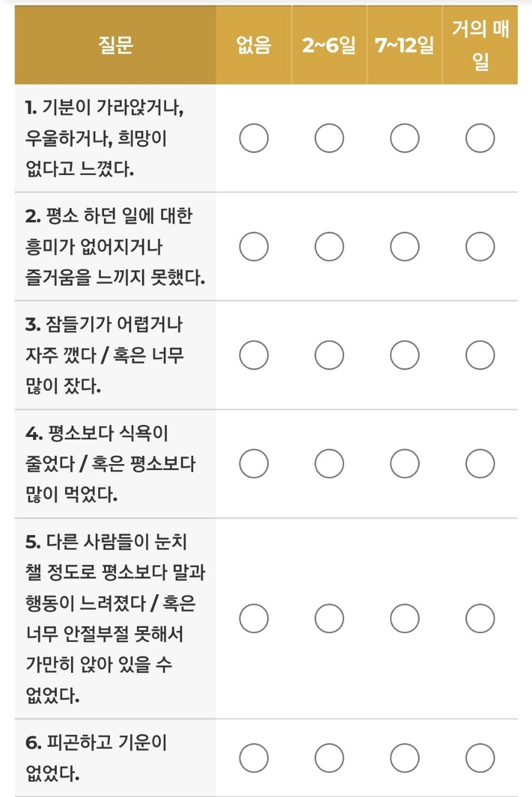Select '없음' for question 3
This screenshot has width=532, height=797.
click(254, 355)
